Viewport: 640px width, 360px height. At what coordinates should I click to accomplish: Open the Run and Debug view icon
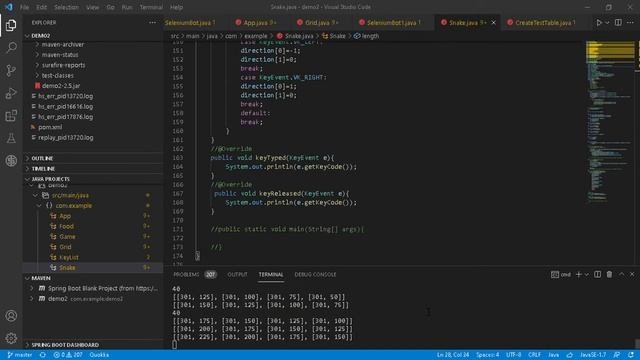(x=11, y=93)
